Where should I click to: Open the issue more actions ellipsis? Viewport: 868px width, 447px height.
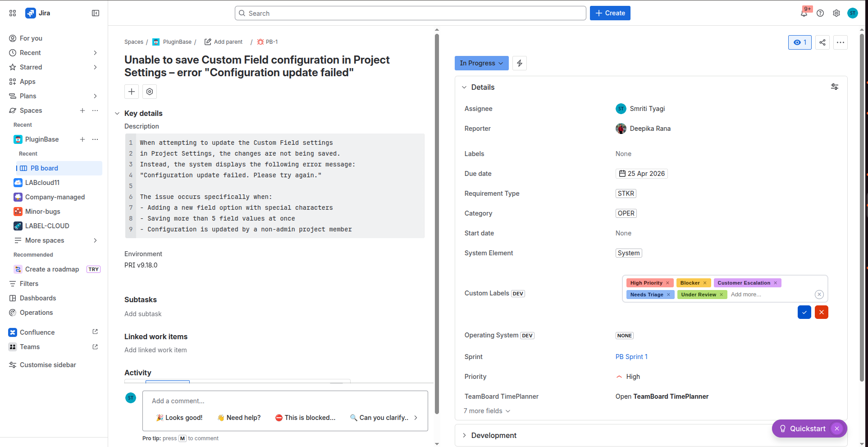coord(841,42)
